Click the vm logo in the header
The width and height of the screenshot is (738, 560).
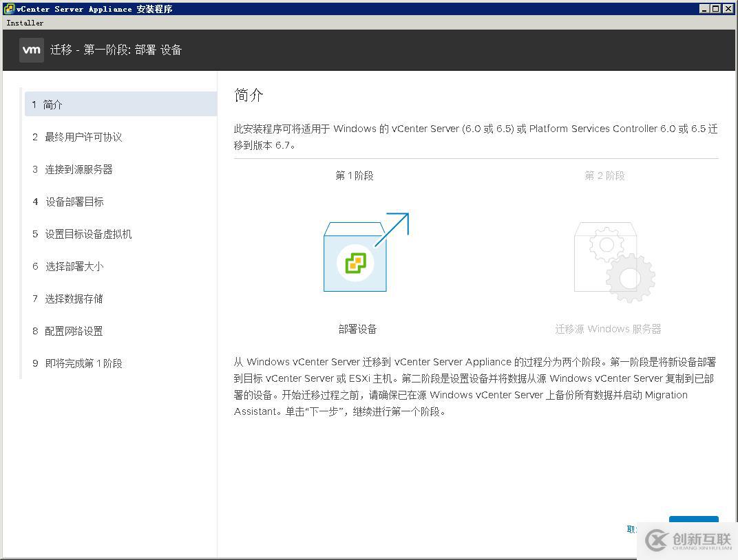(x=32, y=50)
